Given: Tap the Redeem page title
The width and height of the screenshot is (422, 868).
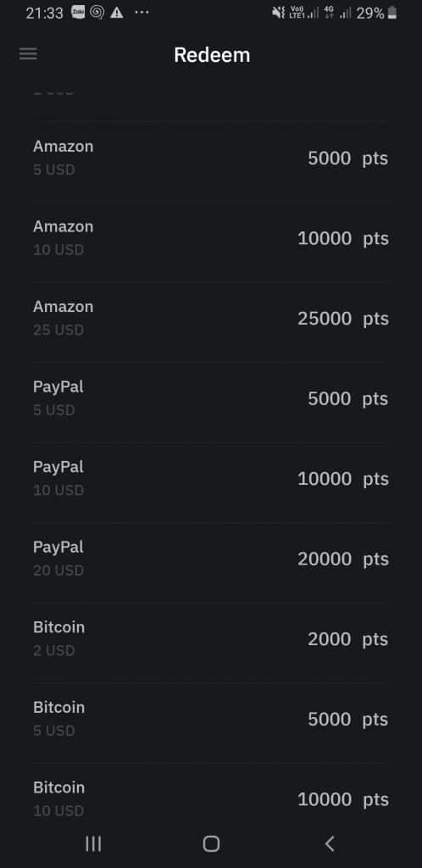Looking at the screenshot, I should click(x=212, y=55).
